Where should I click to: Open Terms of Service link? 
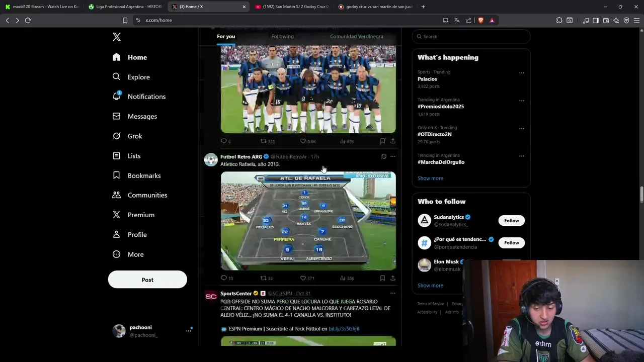(x=431, y=304)
